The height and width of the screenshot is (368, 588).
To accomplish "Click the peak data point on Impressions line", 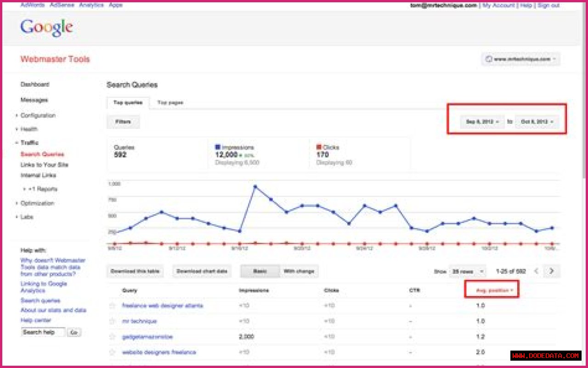I will 255,187.
